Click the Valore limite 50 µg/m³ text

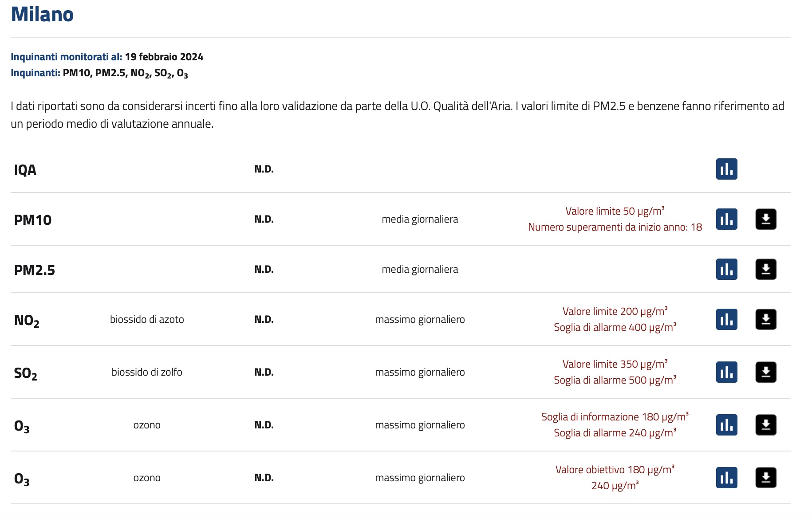(615, 211)
